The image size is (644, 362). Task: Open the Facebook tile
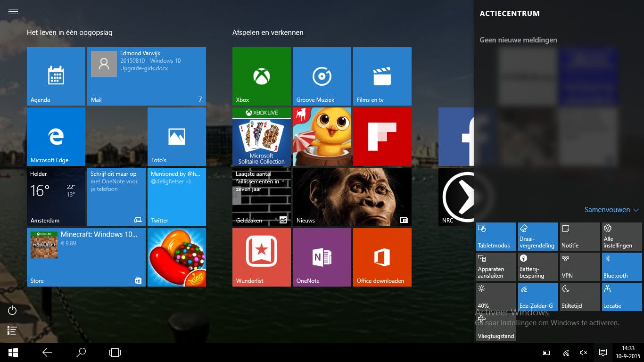456,137
